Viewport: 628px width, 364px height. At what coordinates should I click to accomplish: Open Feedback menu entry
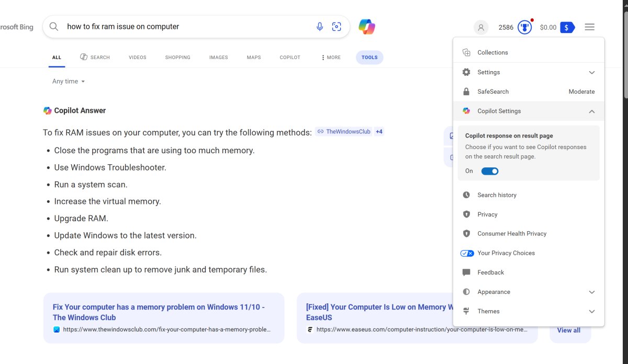(529, 272)
